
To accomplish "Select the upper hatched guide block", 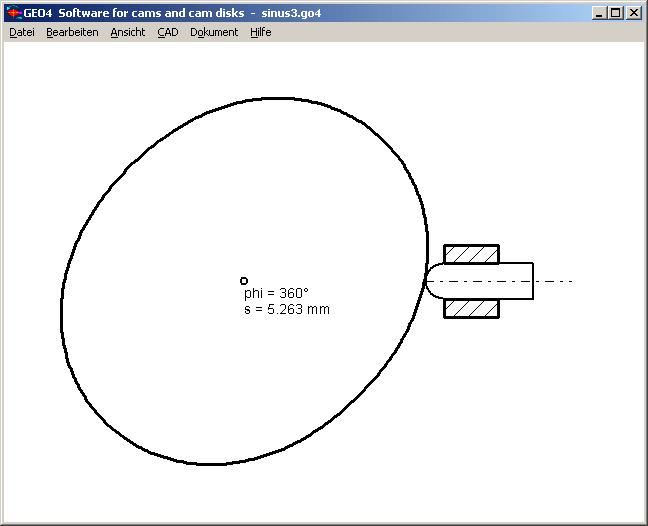I will click(471, 253).
